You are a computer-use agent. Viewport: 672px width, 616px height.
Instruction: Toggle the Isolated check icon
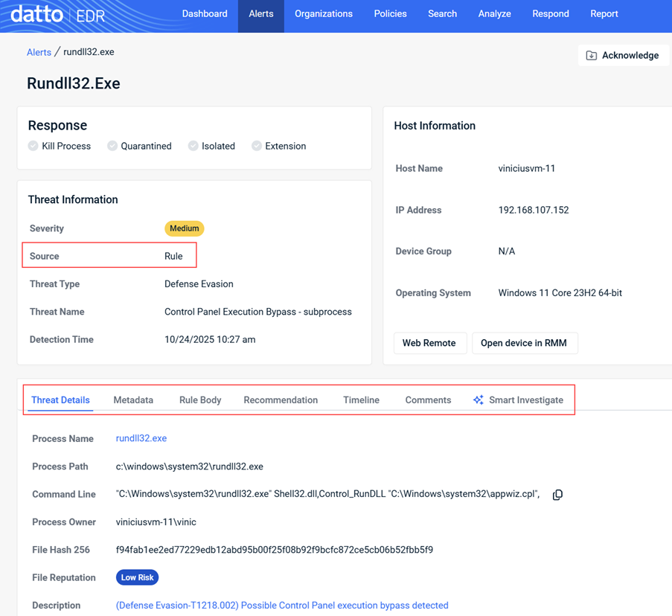pyautogui.click(x=193, y=146)
